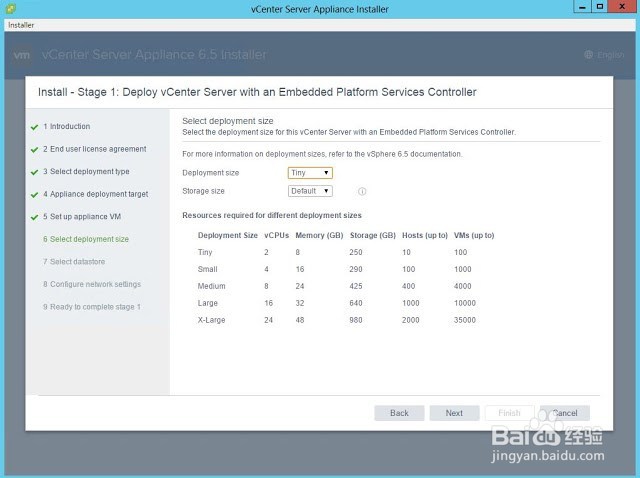This screenshot has width=640, height=478.
Task: Click the green checkmark beside Select deployment type
Action: 34,172
